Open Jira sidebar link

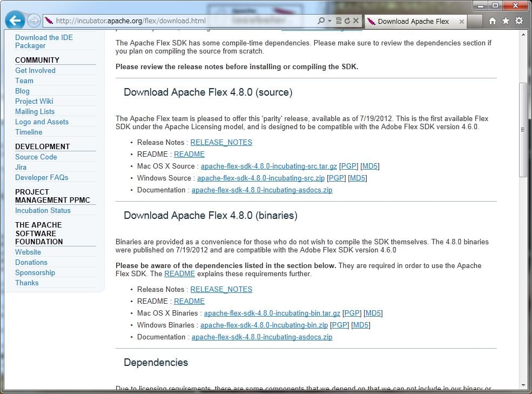pos(21,167)
